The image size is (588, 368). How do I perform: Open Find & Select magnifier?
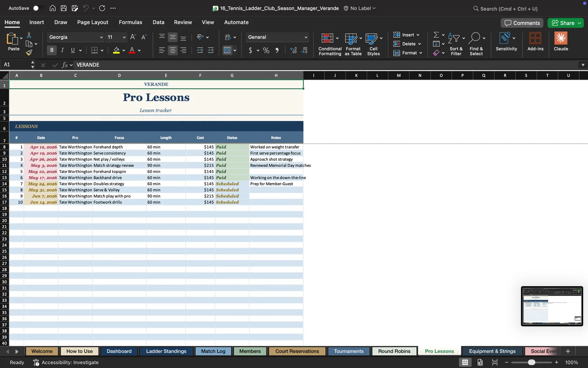coord(476,44)
